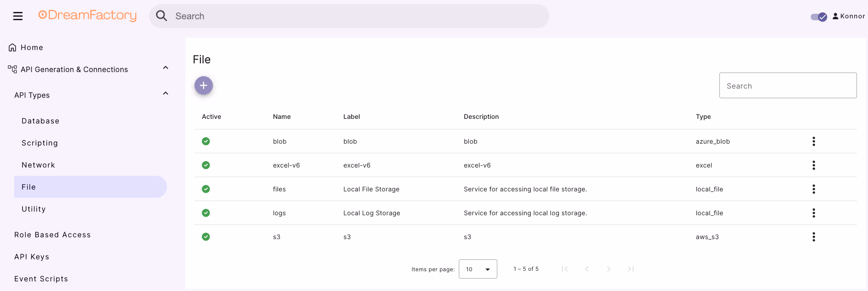
Task: Open Event Scripts section
Action: (41, 279)
